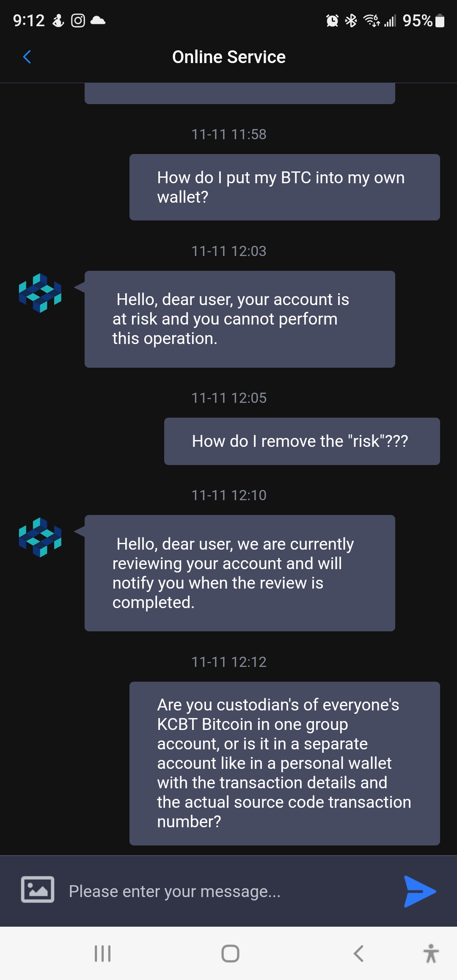This screenshot has height=980, width=457.
Task: Tap the 'currently reviewing your account' reply
Action: click(240, 573)
